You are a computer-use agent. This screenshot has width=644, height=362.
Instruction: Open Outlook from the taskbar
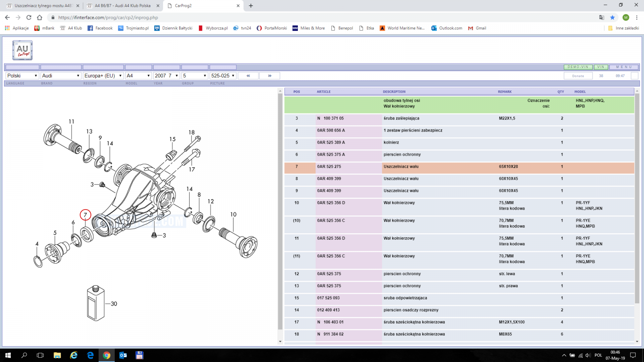(123, 355)
